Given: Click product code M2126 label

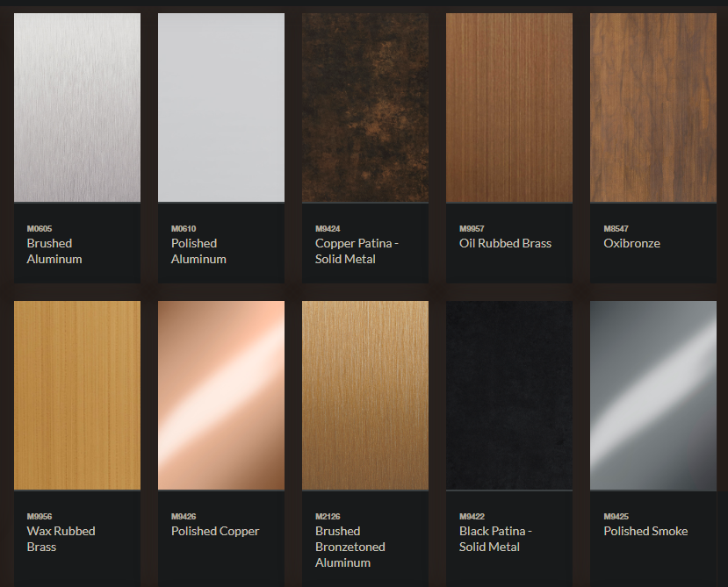Looking at the screenshot, I should pos(328,517).
